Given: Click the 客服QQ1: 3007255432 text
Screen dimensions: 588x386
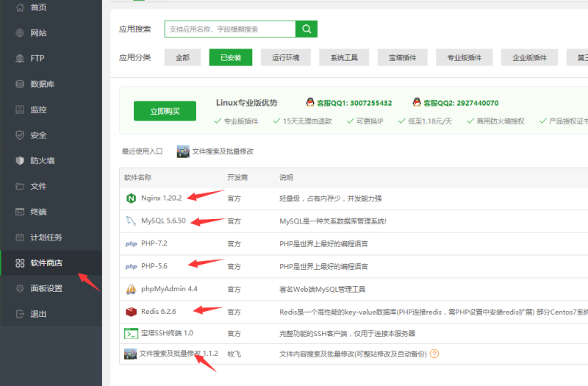Looking at the screenshot, I should click(354, 103).
